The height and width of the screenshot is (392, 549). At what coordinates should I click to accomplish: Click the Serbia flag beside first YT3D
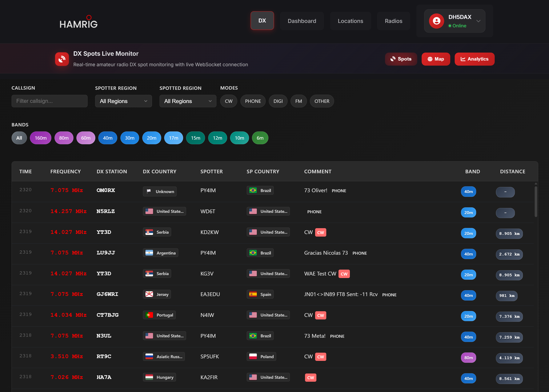tap(149, 232)
